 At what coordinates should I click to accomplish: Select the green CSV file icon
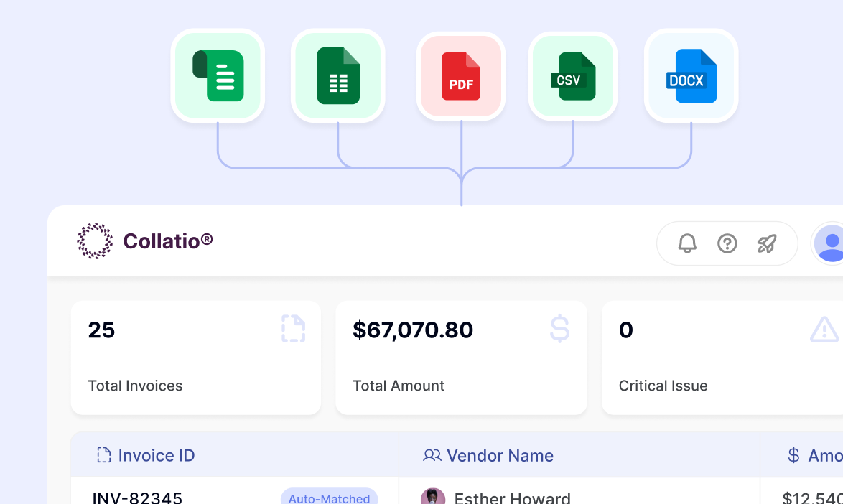(573, 76)
